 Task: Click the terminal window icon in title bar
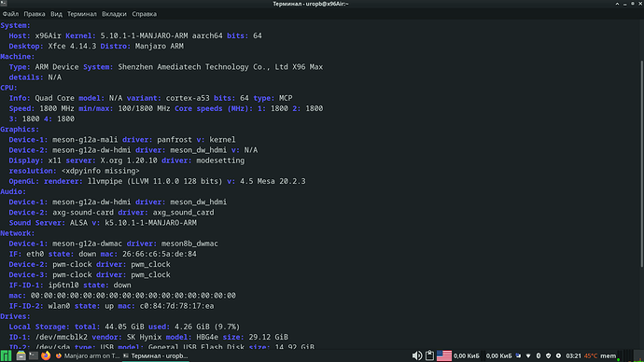[x=4, y=4]
